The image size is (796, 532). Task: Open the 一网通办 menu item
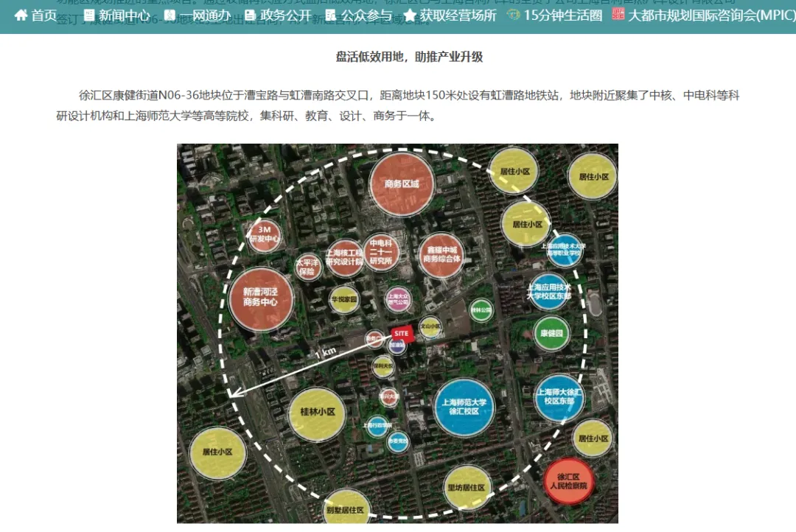click(205, 15)
